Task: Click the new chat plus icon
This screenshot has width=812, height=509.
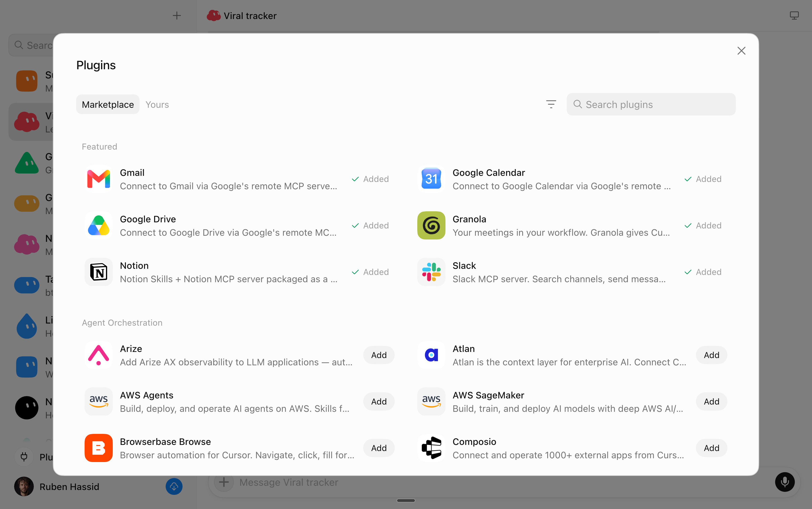Action: pyautogui.click(x=176, y=15)
